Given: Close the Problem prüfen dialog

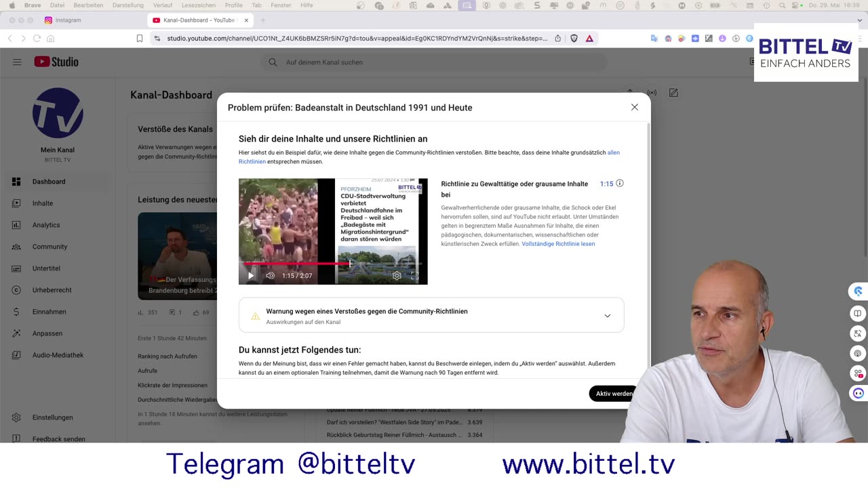Looking at the screenshot, I should [x=635, y=107].
